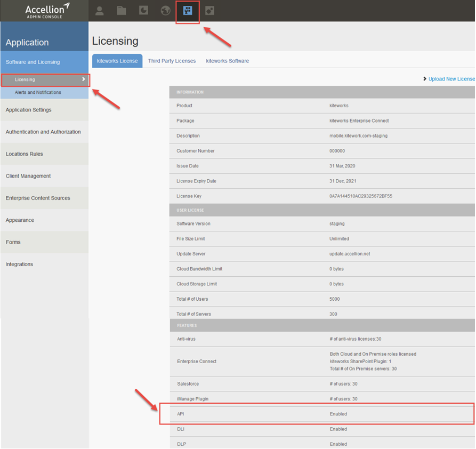Image resolution: width=476 pixels, height=449 pixels.
Task: Switch to Third Party Licenses tab
Action: [x=172, y=61]
